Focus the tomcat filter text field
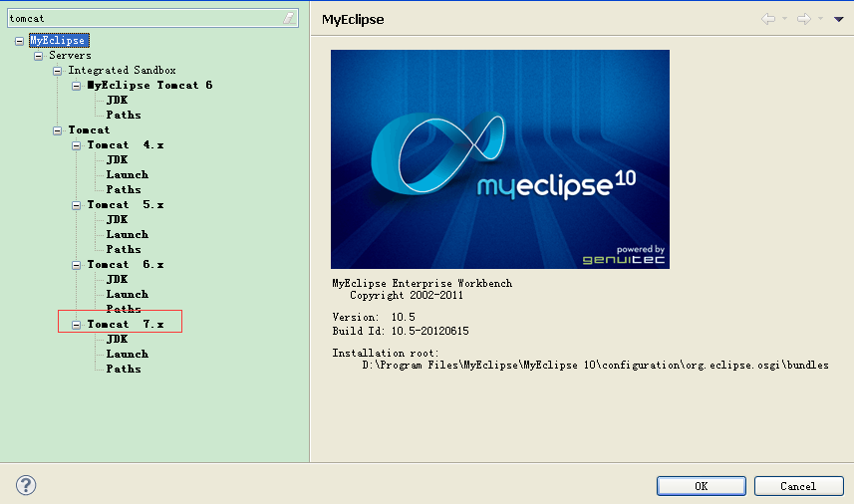Screen dimensions: 854x504 tap(152, 18)
